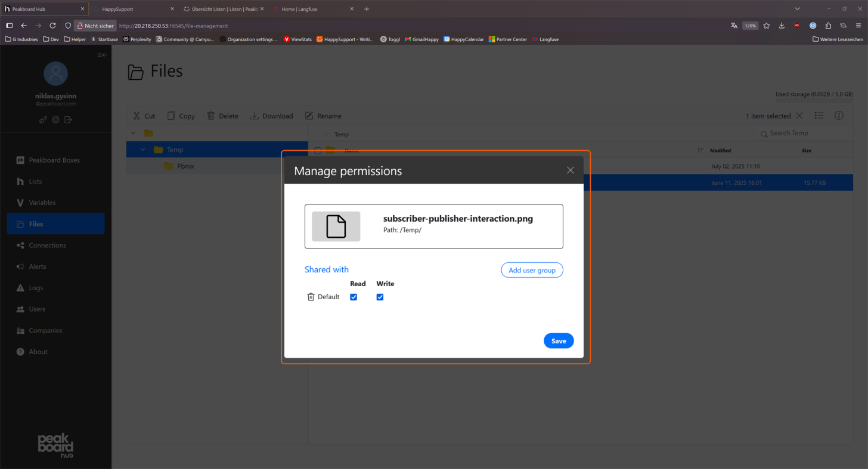Image resolution: width=868 pixels, height=469 pixels.
Task: Uncheck Write permission for Default group
Action: [380, 297]
